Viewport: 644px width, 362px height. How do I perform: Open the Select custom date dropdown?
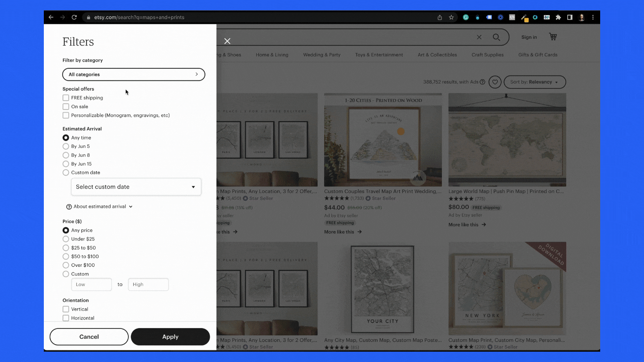click(x=136, y=187)
